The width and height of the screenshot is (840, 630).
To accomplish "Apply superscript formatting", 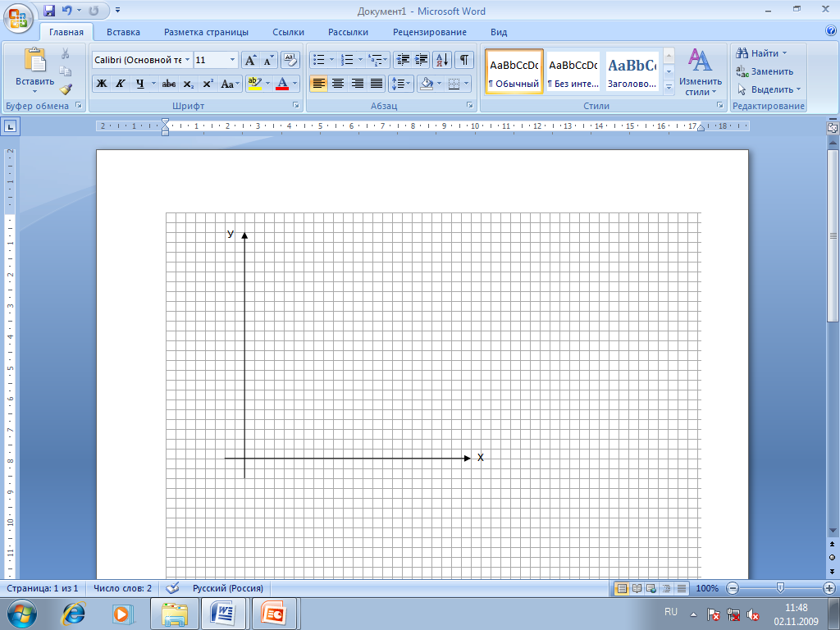I will [x=208, y=84].
